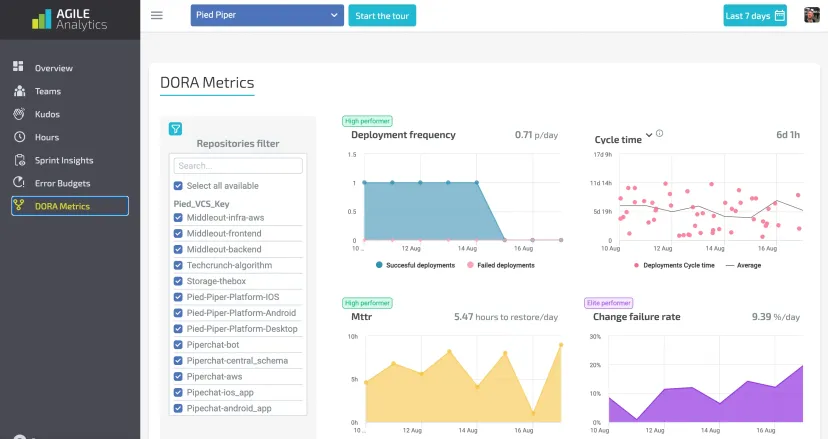Click the Repositories filter heading
Screen dimensions: 828x439
238,144
